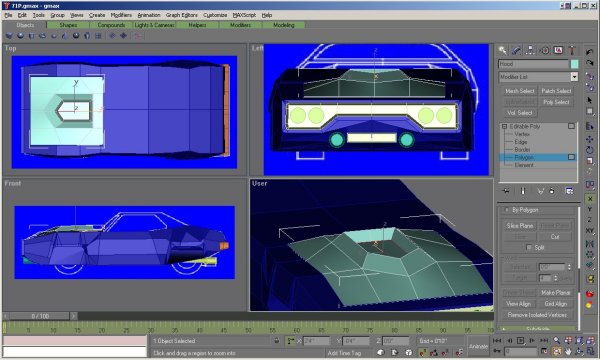Screen dimensions: 600x360
Task: Open the Modifiers menu
Action: pyautogui.click(x=121, y=15)
